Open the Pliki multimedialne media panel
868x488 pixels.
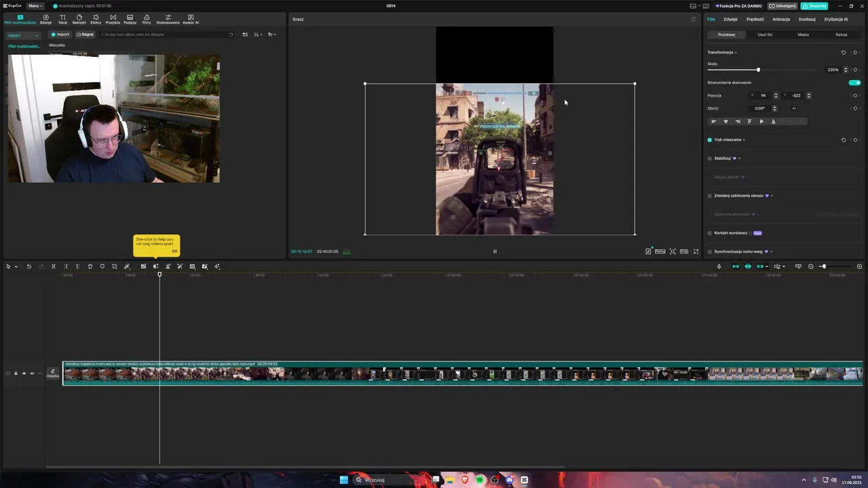click(x=20, y=19)
